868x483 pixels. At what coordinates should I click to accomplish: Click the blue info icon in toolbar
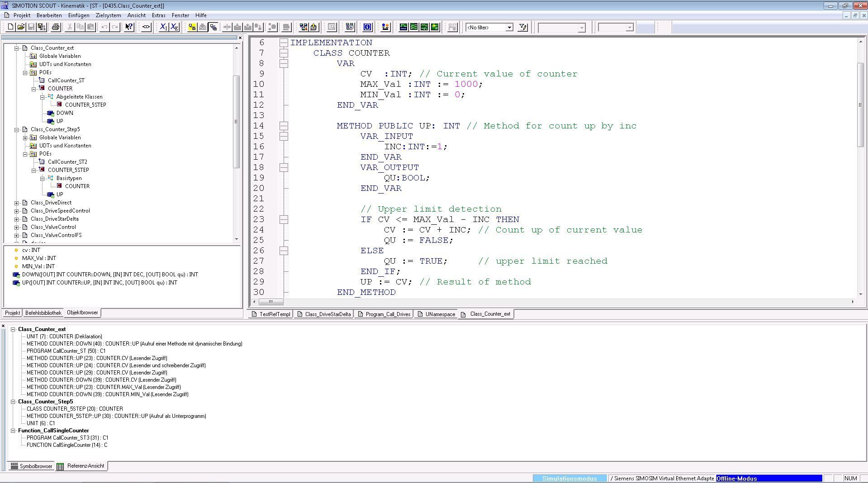[367, 27]
